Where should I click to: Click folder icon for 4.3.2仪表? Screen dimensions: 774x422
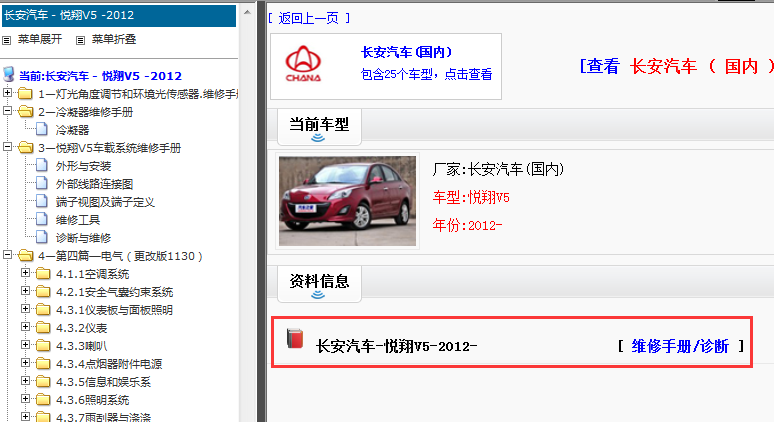click(x=43, y=328)
